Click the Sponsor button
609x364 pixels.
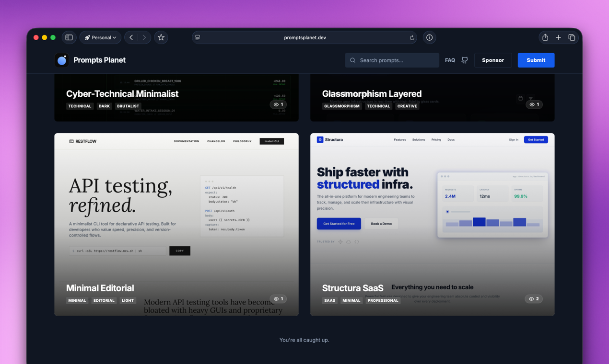tap(493, 60)
